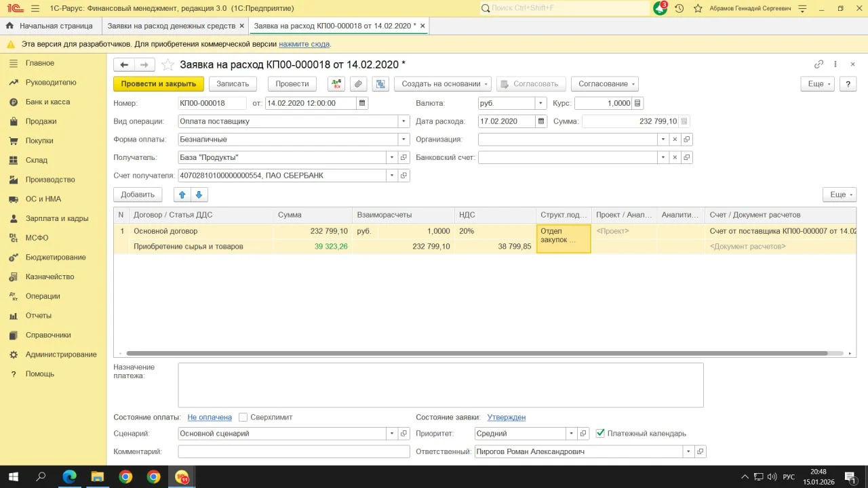
Task: Click the Не оплачена payment status link
Action: click(x=210, y=418)
